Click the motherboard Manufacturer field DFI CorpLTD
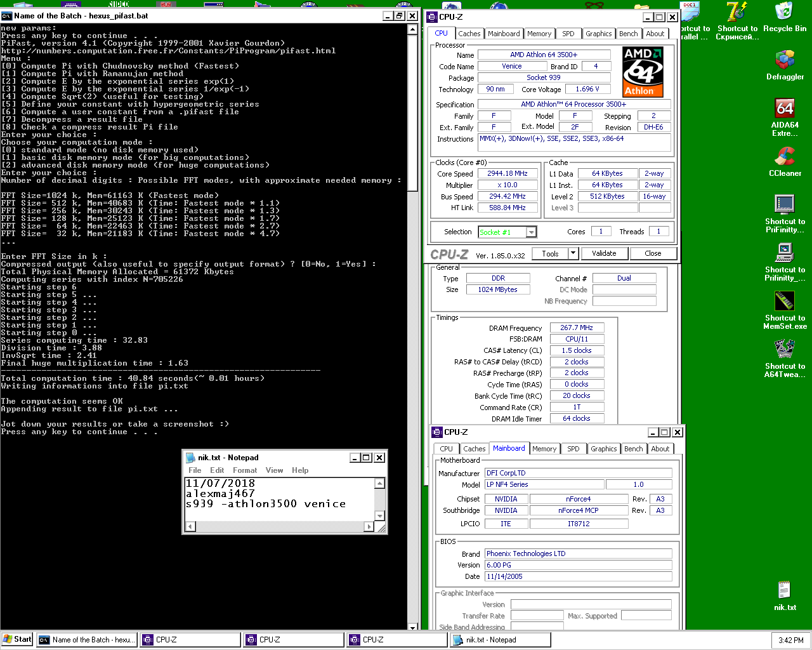Image resolution: width=812 pixels, height=650 pixels. coord(578,473)
